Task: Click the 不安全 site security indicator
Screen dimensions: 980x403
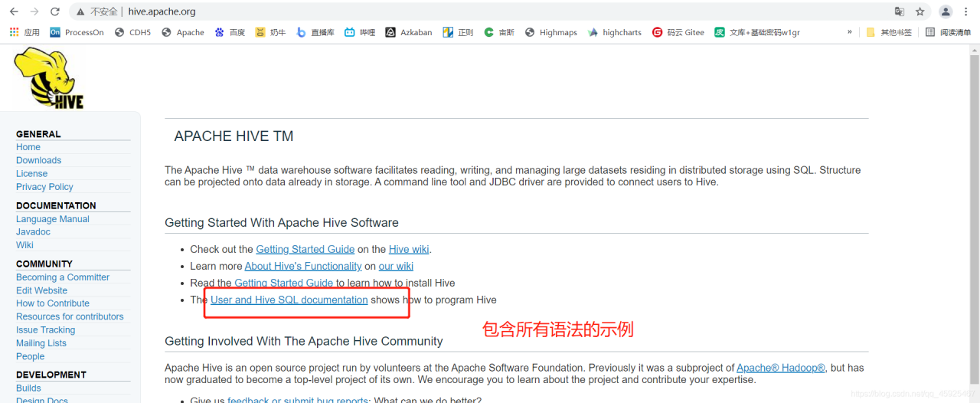Action: click(98, 11)
